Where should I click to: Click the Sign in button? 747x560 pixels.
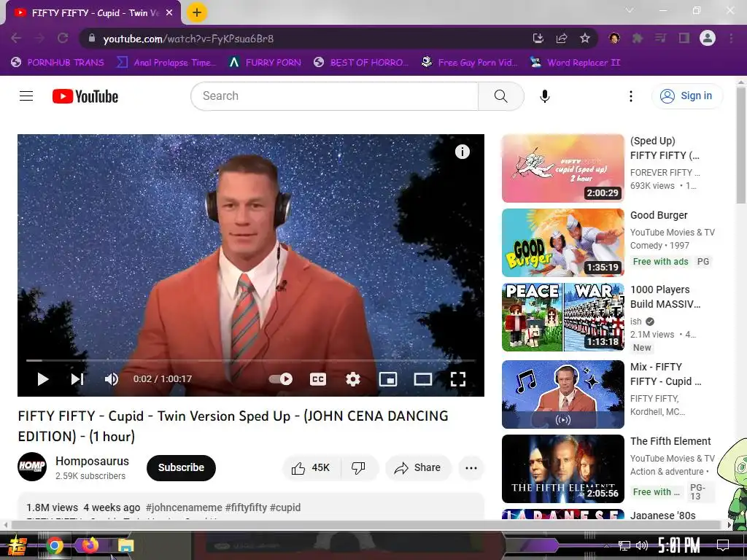[686, 96]
